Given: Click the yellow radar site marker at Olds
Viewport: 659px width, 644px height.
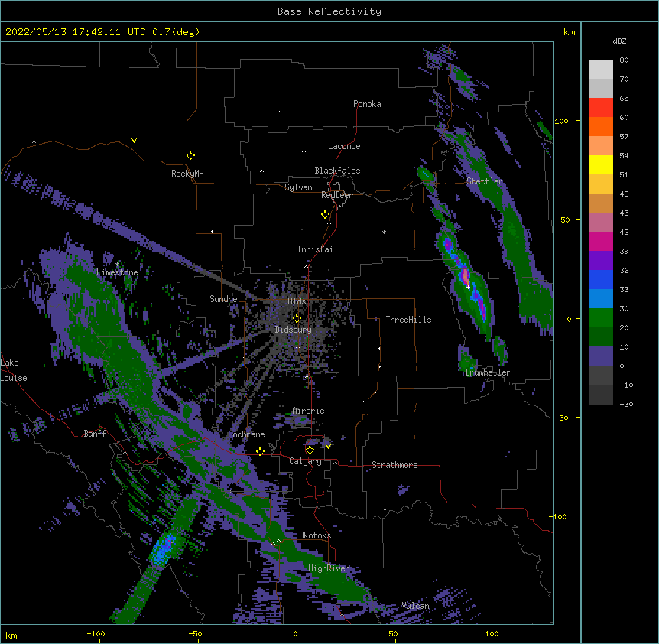Looking at the screenshot, I should tap(297, 318).
